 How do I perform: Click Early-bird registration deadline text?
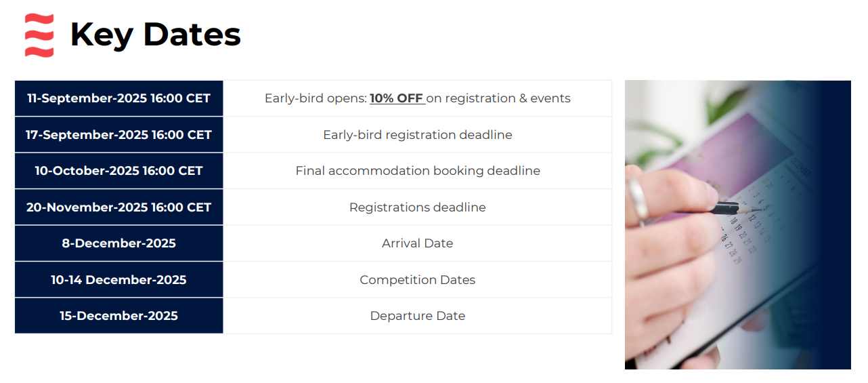pos(418,135)
